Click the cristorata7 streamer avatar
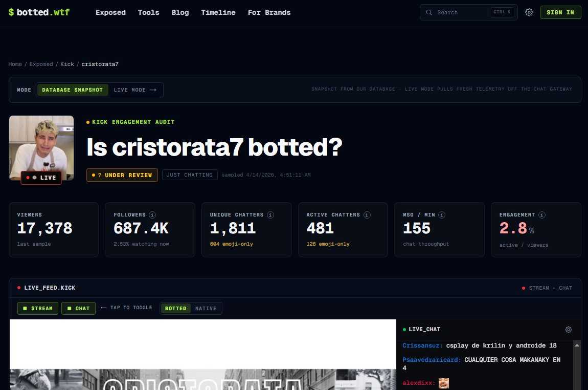Screen dimensions: 588x390 (x=41, y=148)
